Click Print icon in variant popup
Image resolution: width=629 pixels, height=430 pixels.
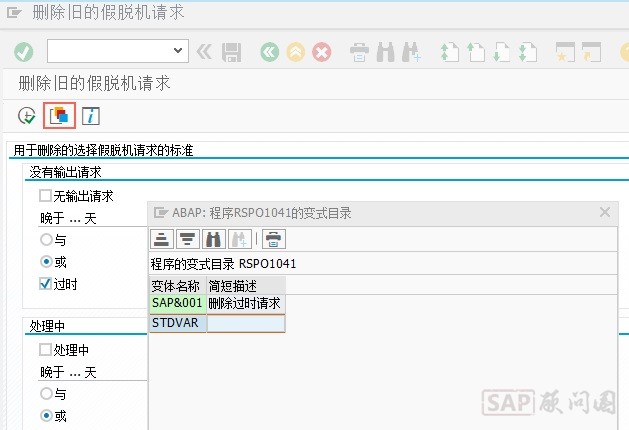[274, 239]
